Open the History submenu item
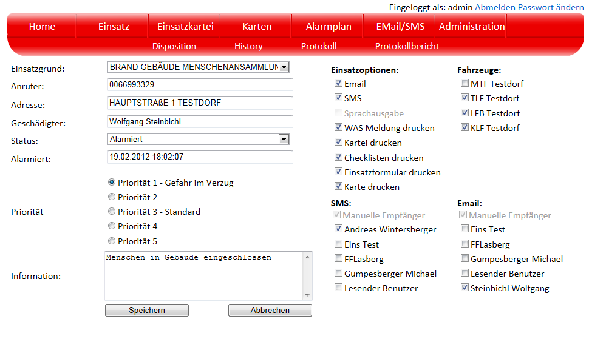The width and height of the screenshot is (589, 364). point(248,46)
